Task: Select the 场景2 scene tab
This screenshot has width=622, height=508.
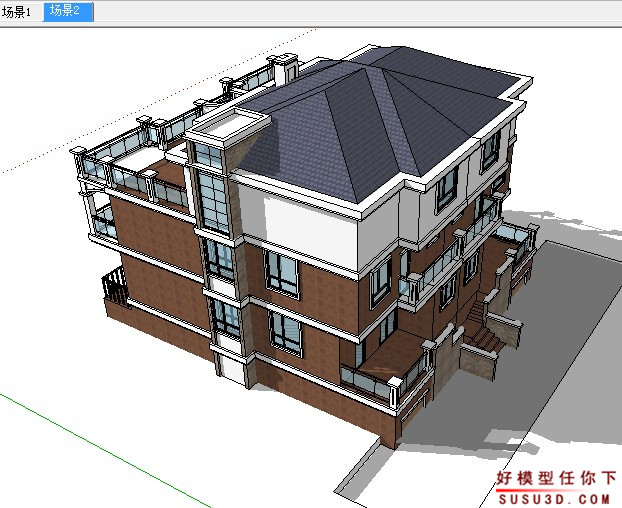Action: point(68,11)
